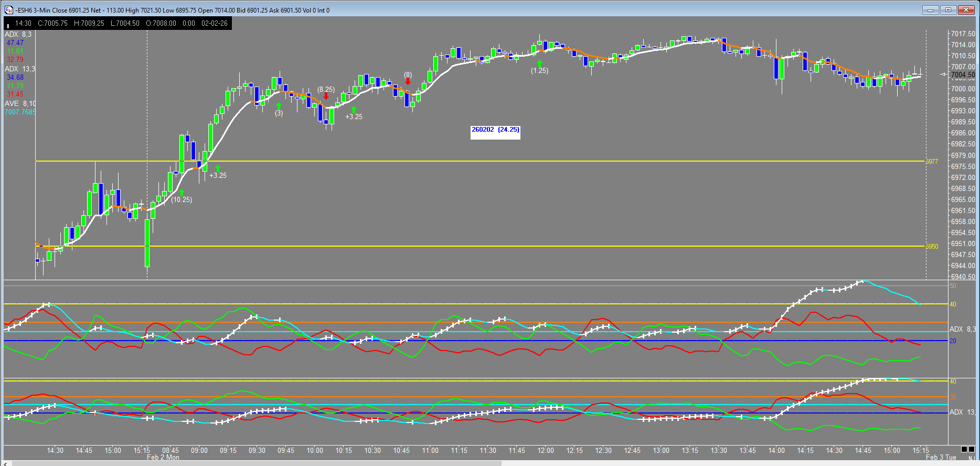The width and height of the screenshot is (980, 466).
Task: Select the ADX 13,3 study label in legend
Action: (x=19, y=69)
